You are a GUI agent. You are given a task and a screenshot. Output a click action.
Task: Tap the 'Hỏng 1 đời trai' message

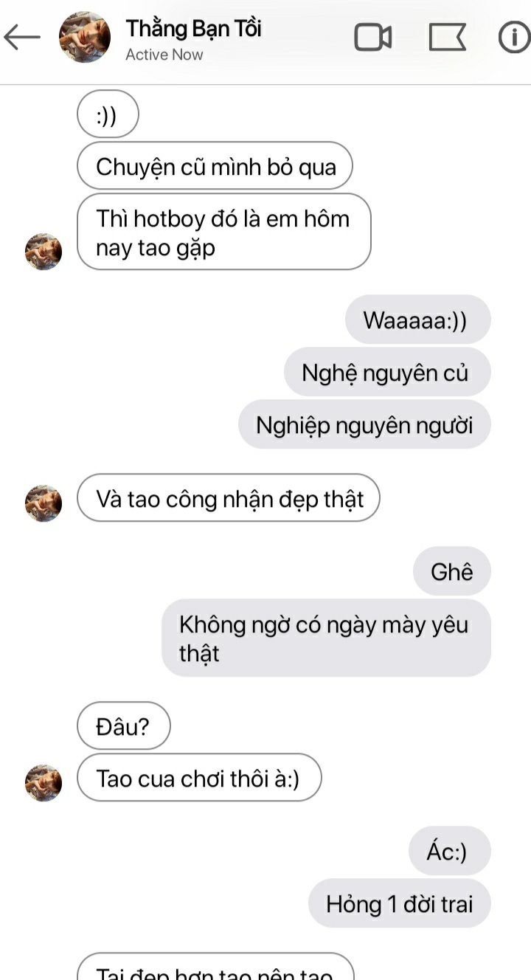click(x=399, y=903)
